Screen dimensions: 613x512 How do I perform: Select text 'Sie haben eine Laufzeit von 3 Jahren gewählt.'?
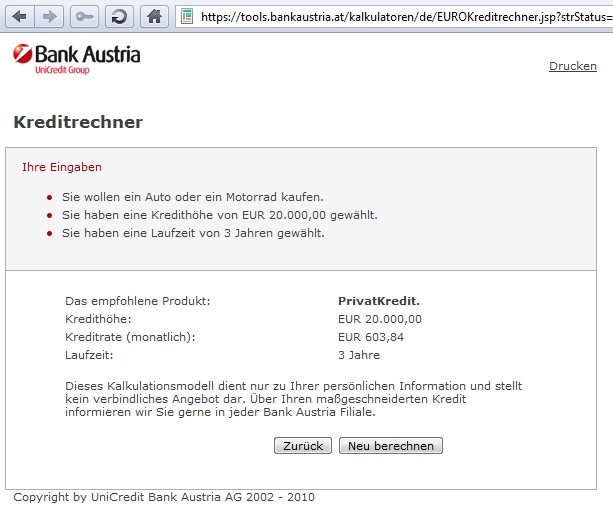[x=193, y=233]
